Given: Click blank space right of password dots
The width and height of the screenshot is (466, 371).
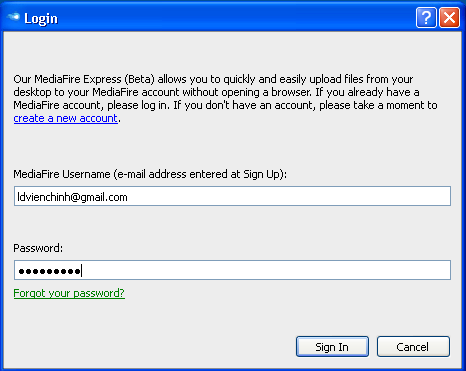Looking at the screenshot, I should pos(267,270).
